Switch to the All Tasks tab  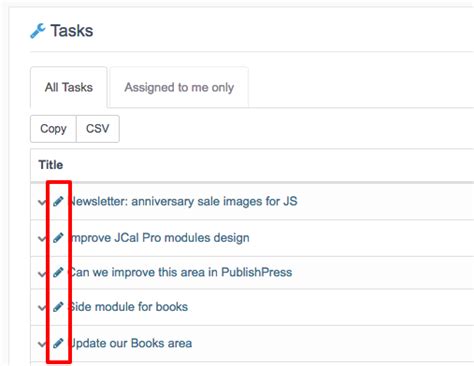pos(69,87)
